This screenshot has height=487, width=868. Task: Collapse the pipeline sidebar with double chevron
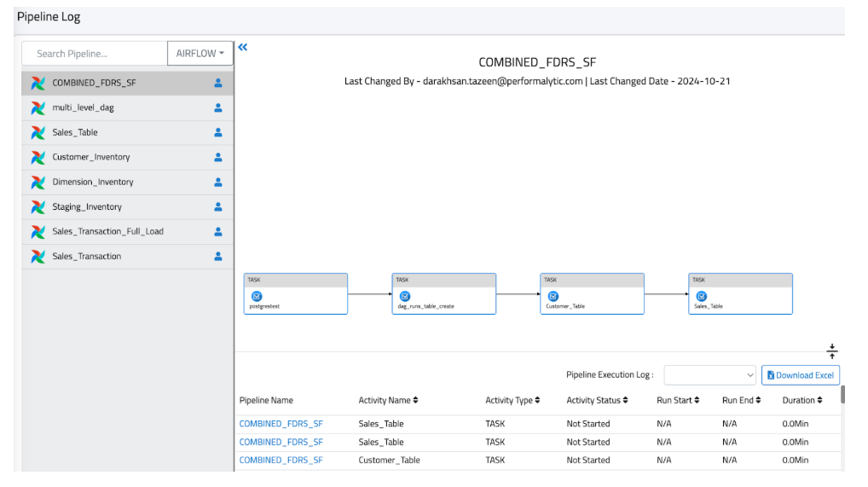click(242, 48)
